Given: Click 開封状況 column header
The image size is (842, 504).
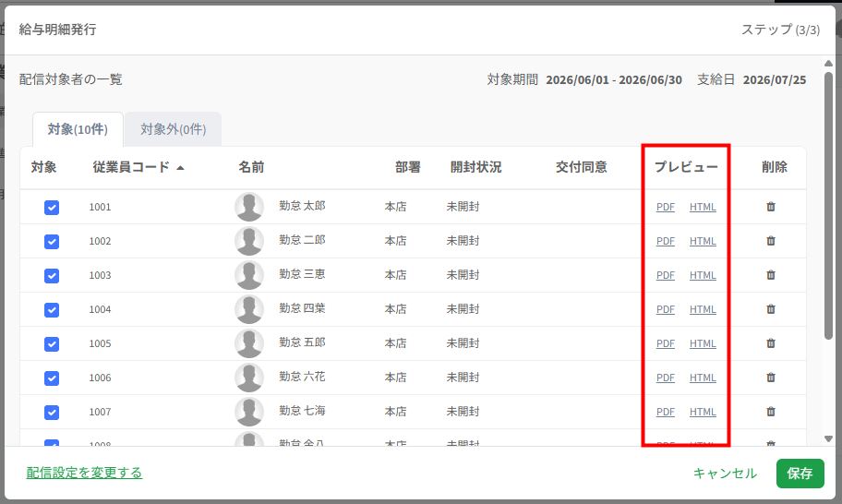Looking at the screenshot, I should pos(475,167).
